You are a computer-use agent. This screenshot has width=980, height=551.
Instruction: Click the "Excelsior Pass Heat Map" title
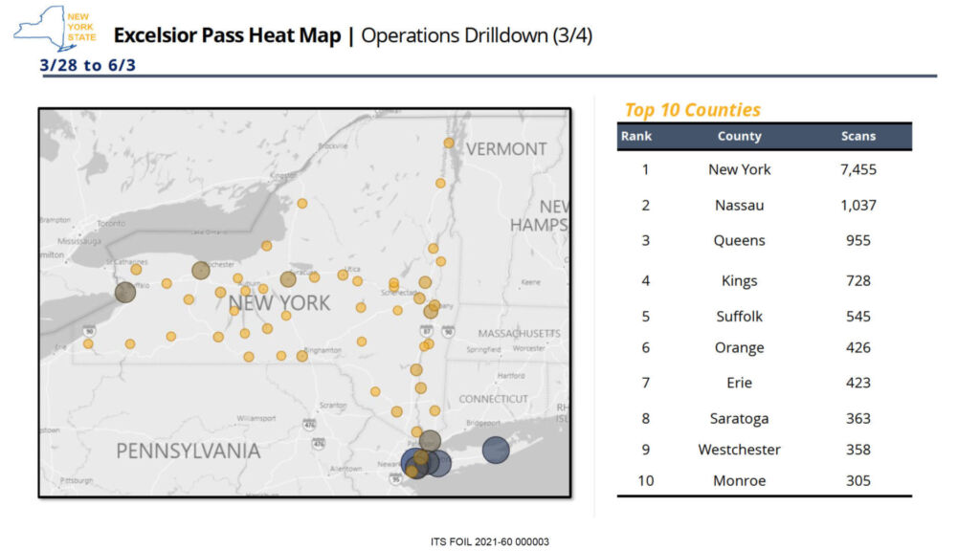[x=228, y=35]
